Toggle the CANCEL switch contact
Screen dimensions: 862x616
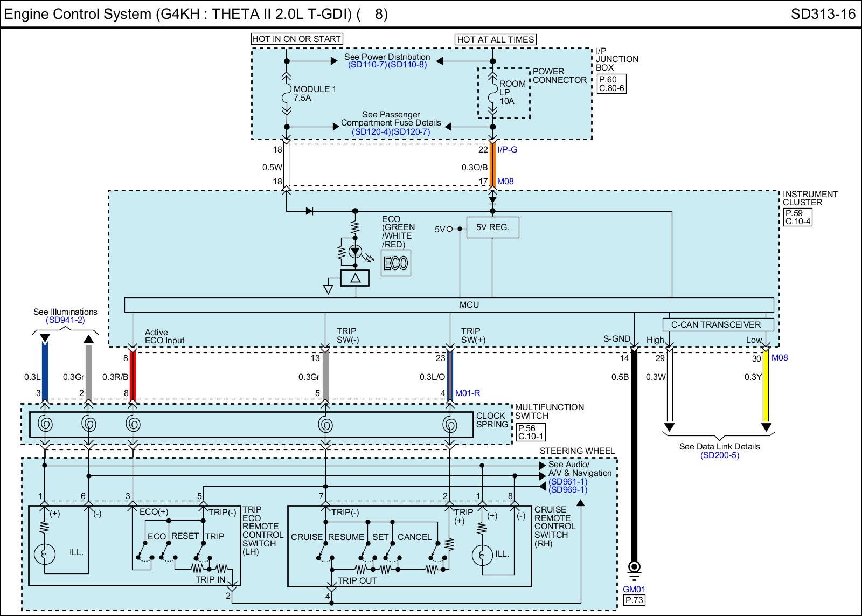[435, 550]
